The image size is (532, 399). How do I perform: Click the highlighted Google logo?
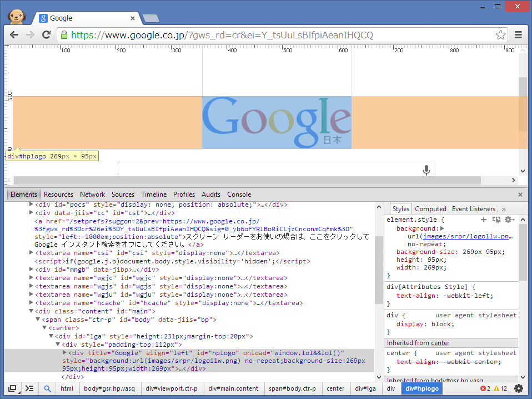click(x=277, y=123)
